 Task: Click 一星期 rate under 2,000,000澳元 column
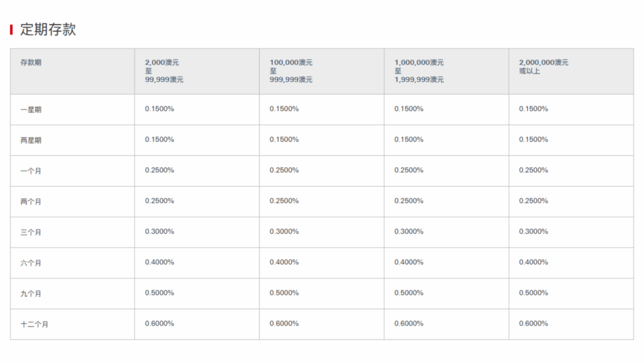tap(533, 109)
